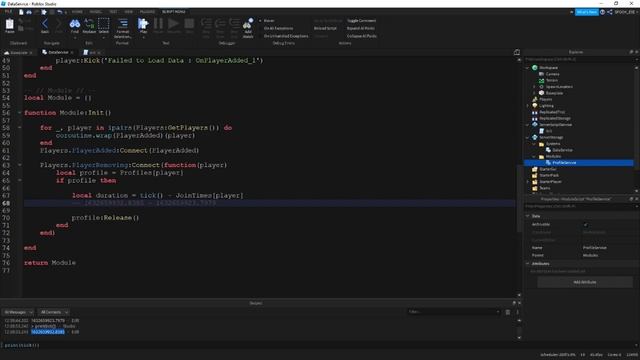The height and width of the screenshot is (360, 640).
Task: Open the All Contexts dropdown in Output
Action: coord(54,312)
